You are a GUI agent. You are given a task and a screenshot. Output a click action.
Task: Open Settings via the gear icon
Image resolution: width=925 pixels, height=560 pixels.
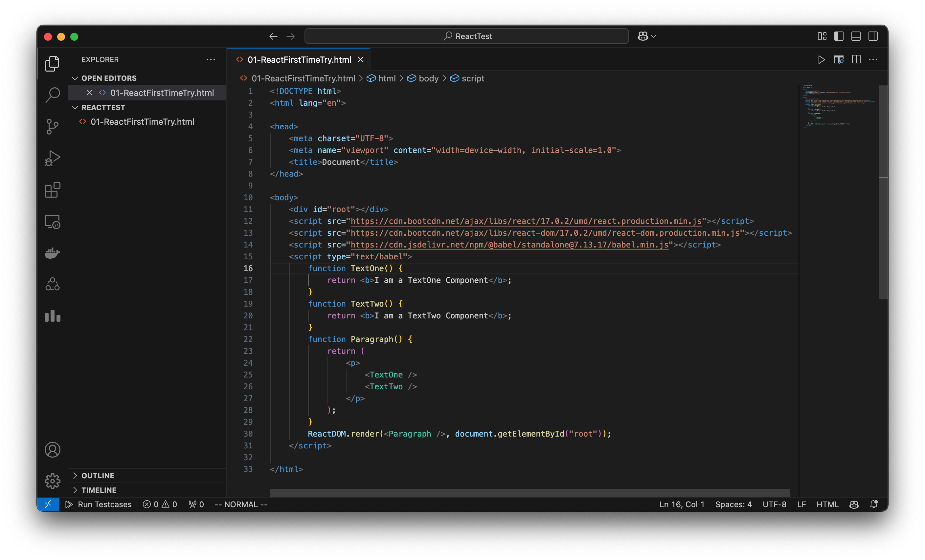click(x=52, y=481)
